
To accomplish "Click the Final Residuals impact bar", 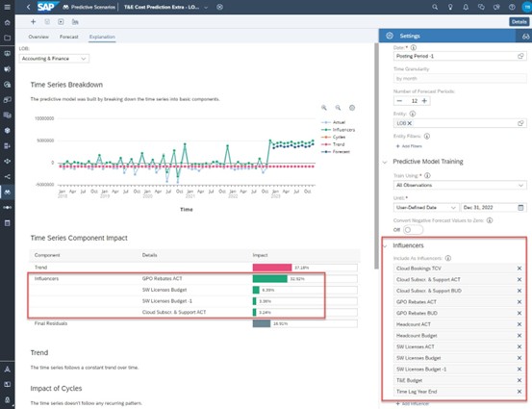I will 262,323.
